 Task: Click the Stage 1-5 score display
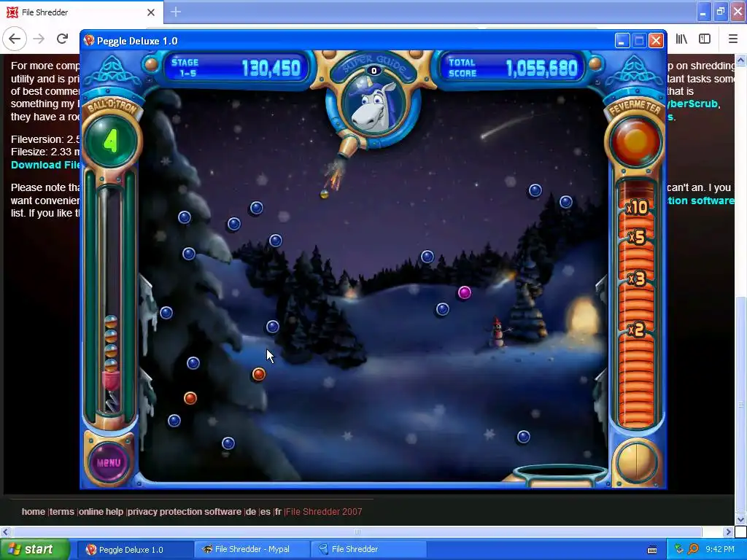coord(236,68)
